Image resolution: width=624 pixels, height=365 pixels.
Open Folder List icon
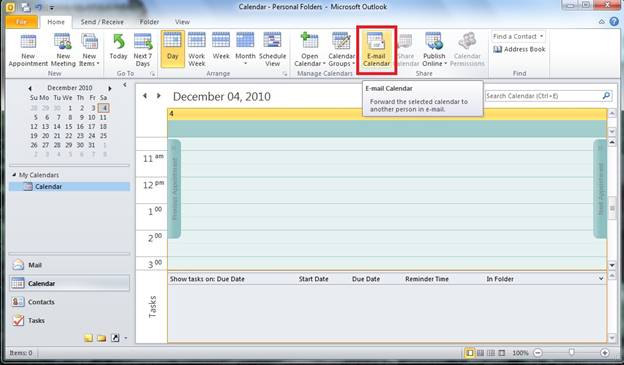(101, 338)
